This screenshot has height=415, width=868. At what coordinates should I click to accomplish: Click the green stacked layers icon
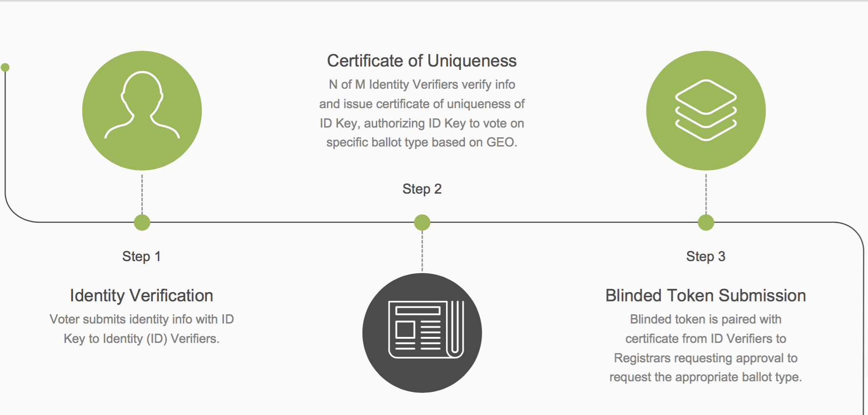705,110
